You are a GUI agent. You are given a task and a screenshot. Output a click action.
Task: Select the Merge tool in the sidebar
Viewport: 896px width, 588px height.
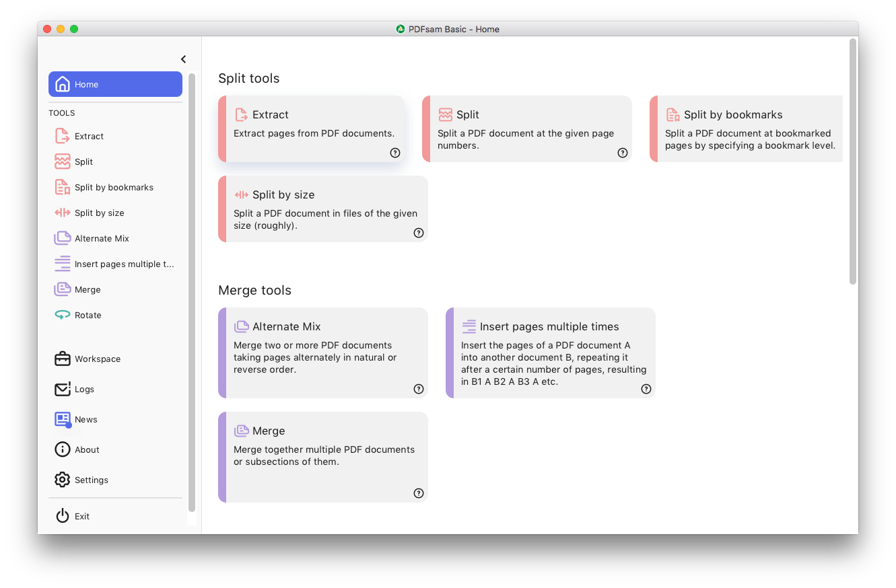(85, 289)
